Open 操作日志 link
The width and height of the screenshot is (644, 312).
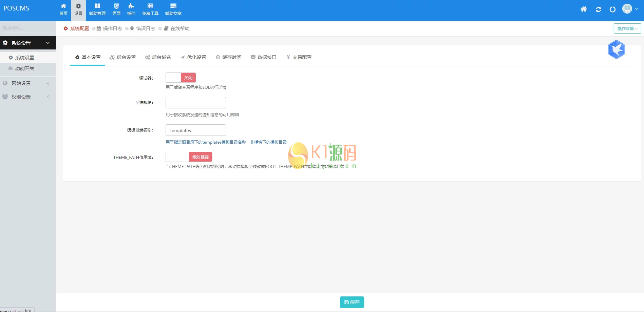tap(112, 28)
